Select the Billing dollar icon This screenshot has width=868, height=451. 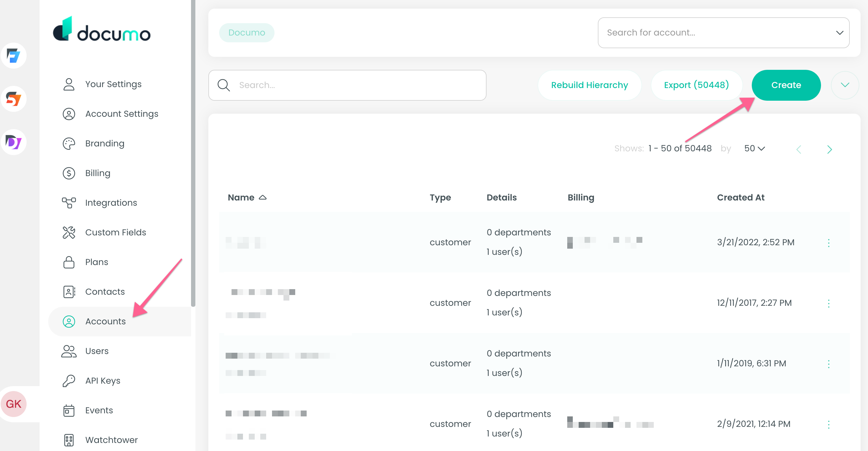(x=69, y=173)
